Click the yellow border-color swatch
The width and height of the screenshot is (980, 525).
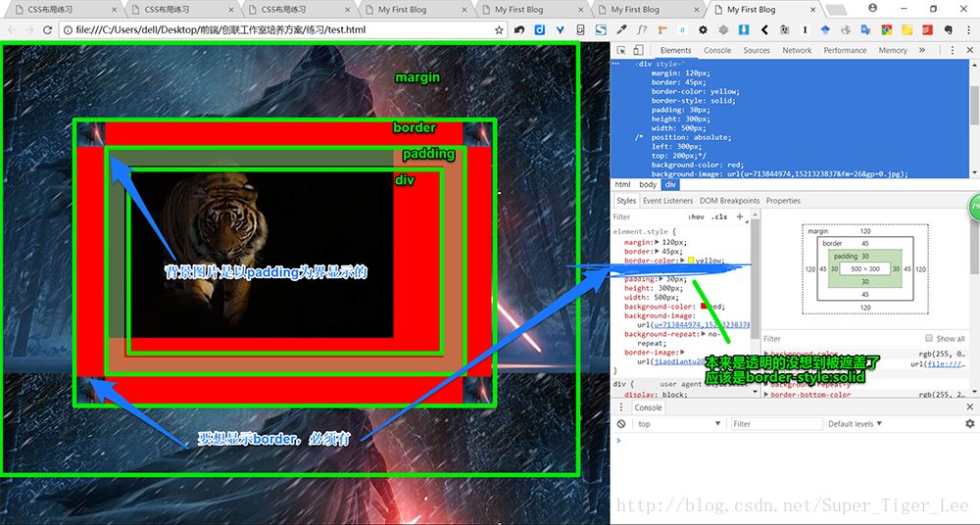pyautogui.click(x=691, y=260)
